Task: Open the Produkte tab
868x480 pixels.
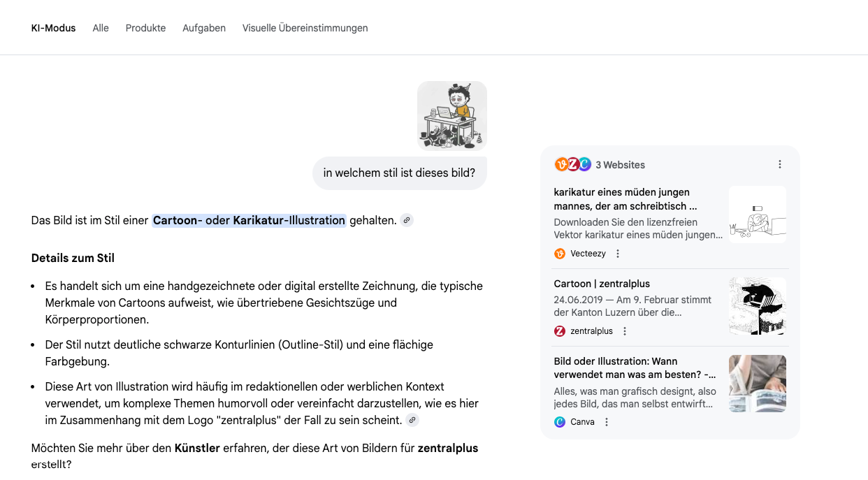Action: (x=145, y=28)
